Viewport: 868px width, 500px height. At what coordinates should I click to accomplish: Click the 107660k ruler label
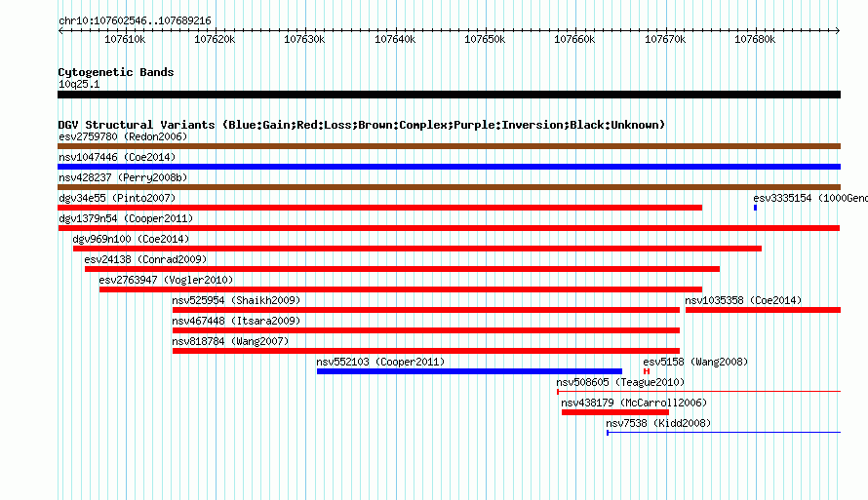(574, 39)
